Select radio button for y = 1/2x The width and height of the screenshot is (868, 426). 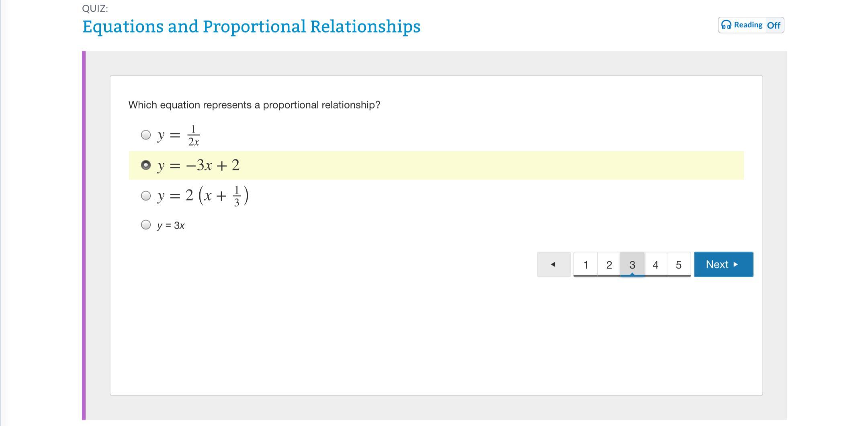[146, 135]
